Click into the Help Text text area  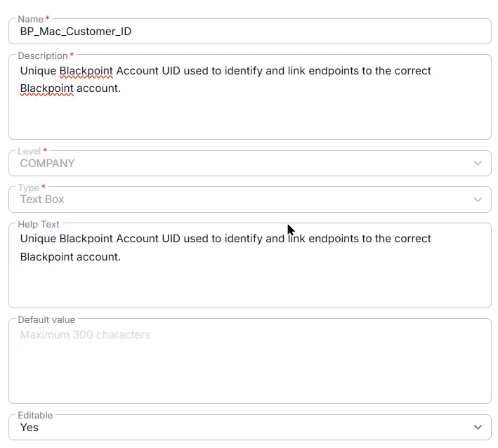[x=249, y=265]
